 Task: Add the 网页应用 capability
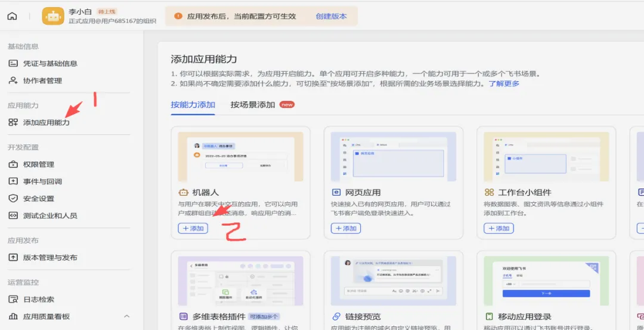click(346, 229)
